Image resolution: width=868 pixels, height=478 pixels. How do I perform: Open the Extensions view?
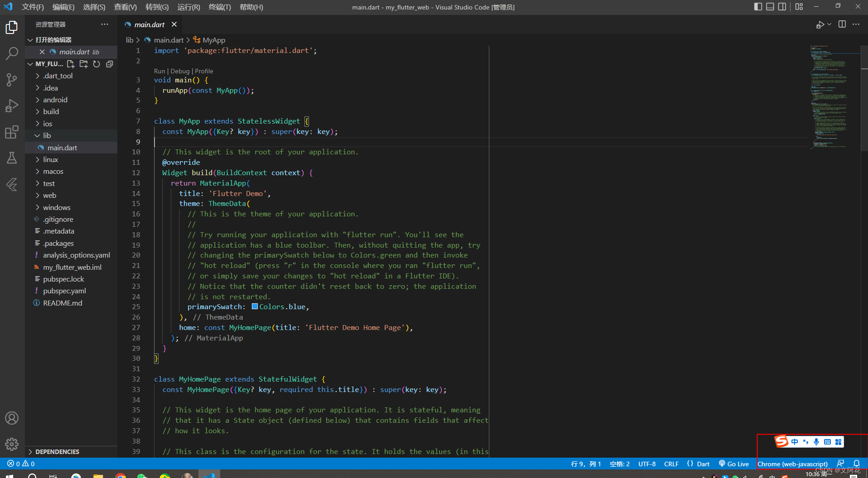(12, 132)
